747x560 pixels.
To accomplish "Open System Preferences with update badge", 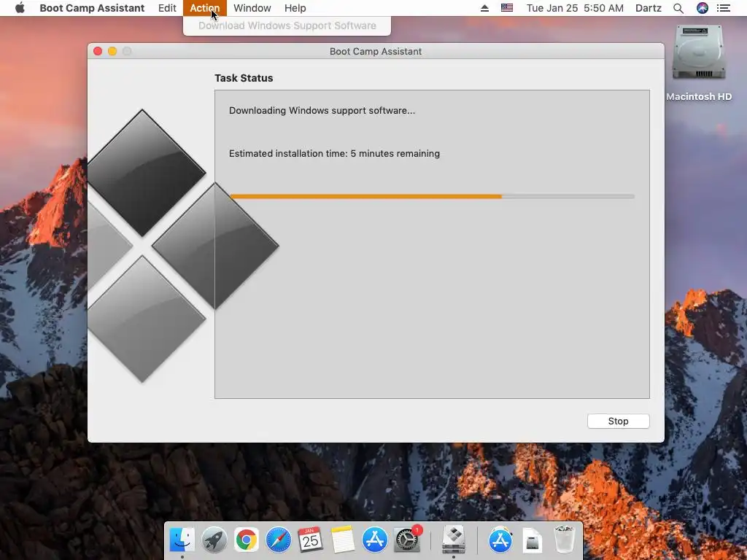I will 407,540.
